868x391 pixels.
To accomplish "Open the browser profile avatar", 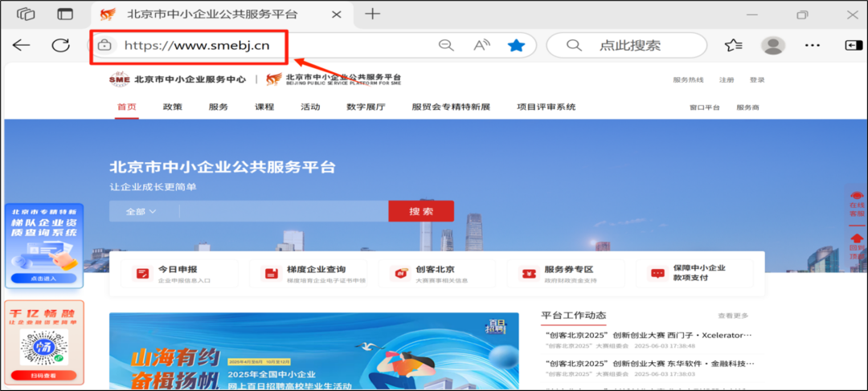I will coord(773,45).
